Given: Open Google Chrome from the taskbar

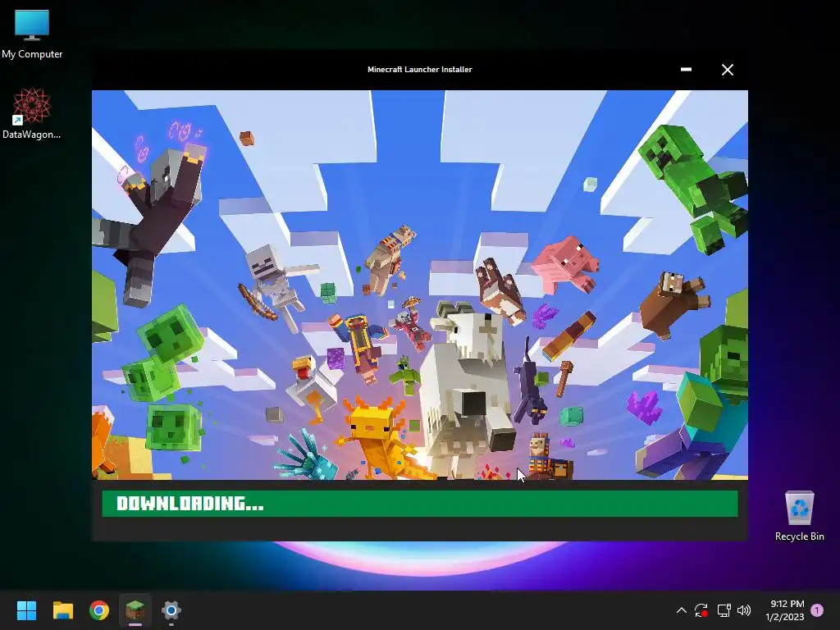Looking at the screenshot, I should [99, 610].
